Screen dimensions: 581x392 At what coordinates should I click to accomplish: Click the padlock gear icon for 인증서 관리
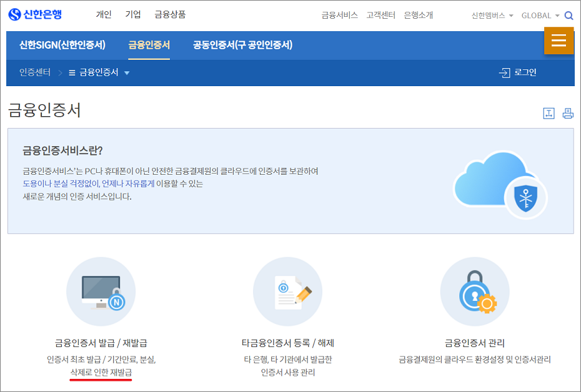coord(475,292)
